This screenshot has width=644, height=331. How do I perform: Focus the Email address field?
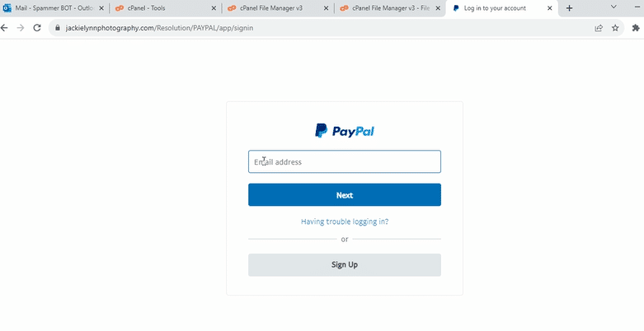[x=345, y=161]
